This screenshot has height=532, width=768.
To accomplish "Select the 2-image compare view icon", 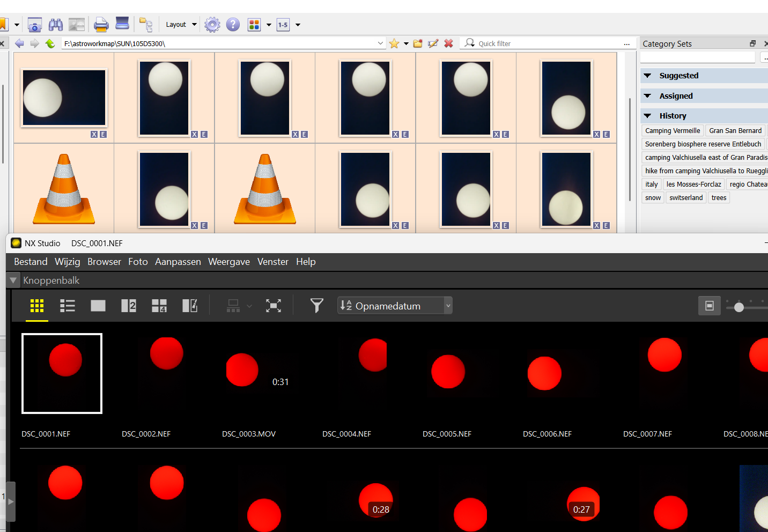I will pyautogui.click(x=129, y=306).
